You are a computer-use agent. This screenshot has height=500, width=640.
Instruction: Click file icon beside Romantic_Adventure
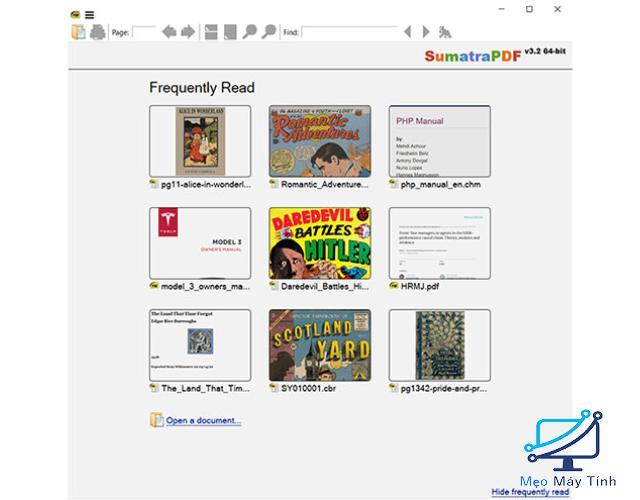point(274,184)
